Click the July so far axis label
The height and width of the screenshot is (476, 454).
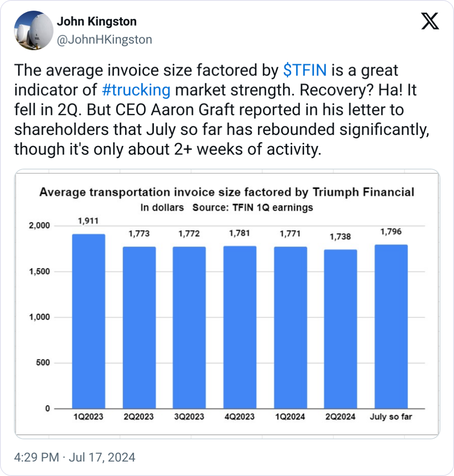pos(391,417)
